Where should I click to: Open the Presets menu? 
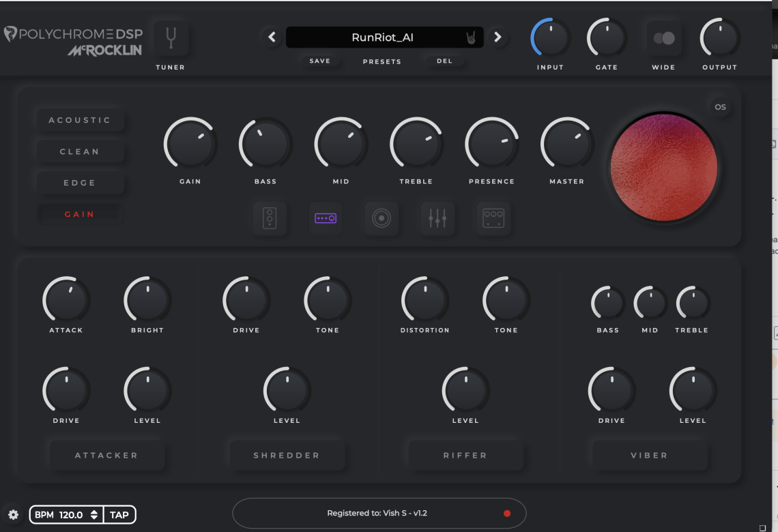point(382,61)
